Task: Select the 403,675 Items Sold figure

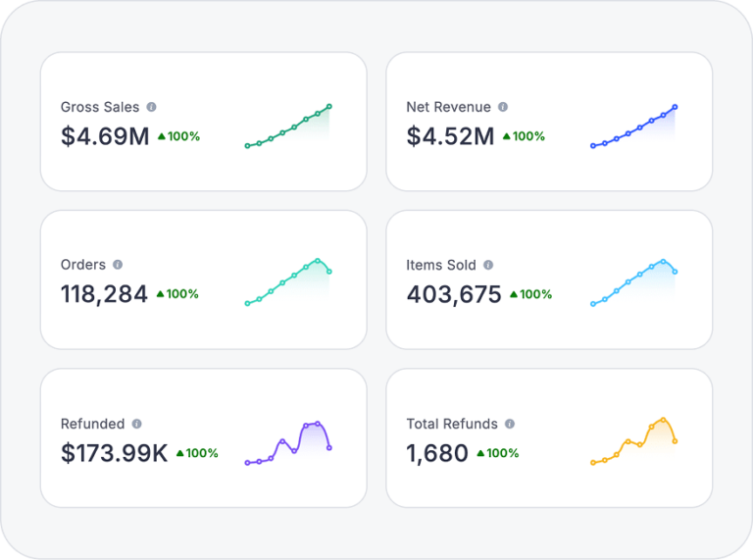Action: (454, 294)
